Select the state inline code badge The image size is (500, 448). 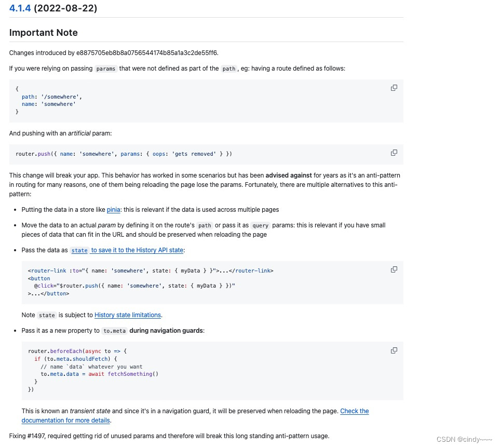(79, 250)
